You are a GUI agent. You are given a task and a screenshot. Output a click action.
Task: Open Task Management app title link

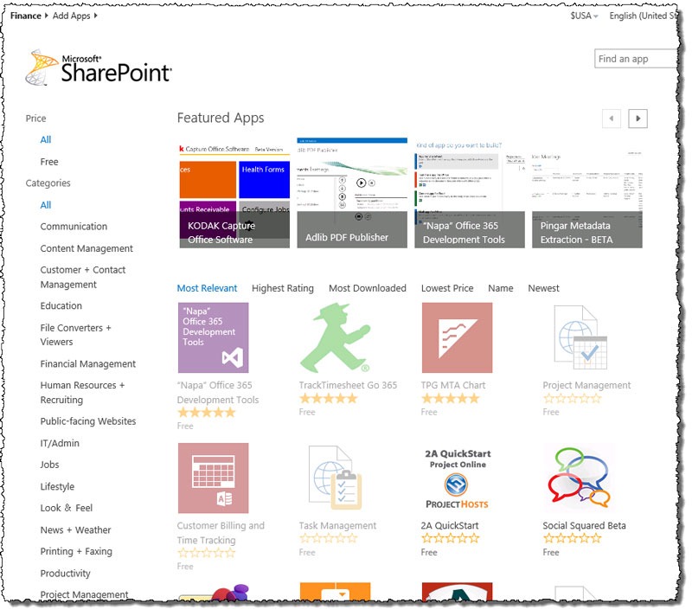tap(337, 525)
